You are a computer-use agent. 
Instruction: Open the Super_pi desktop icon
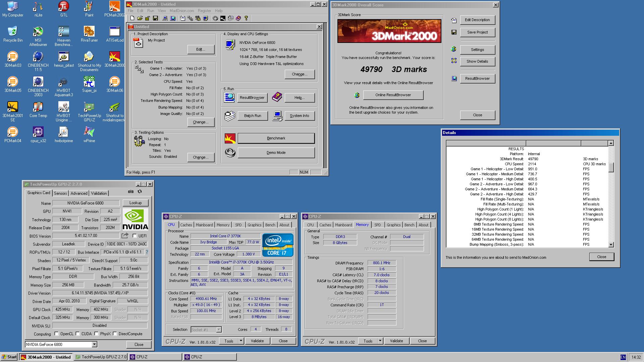click(89, 84)
